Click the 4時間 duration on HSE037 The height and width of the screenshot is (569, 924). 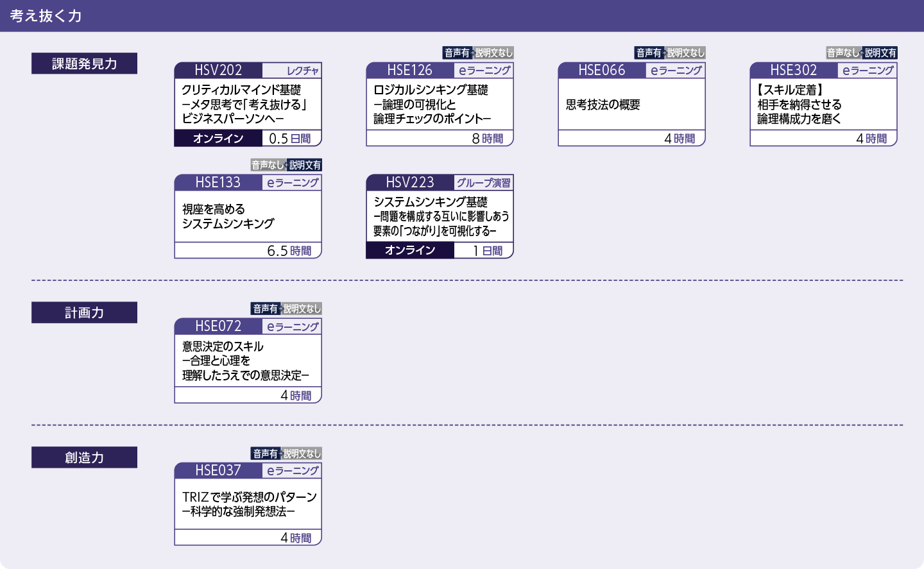[x=296, y=538]
